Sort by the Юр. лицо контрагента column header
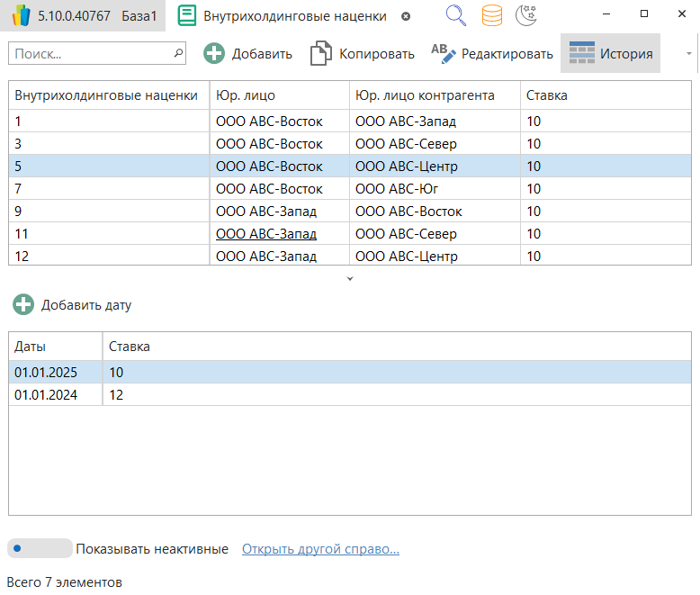This screenshot has height=595, width=700. [x=425, y=95]
